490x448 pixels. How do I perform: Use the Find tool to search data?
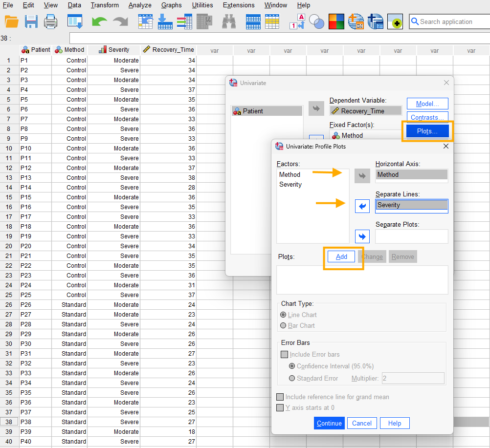[x=228, y=21]
